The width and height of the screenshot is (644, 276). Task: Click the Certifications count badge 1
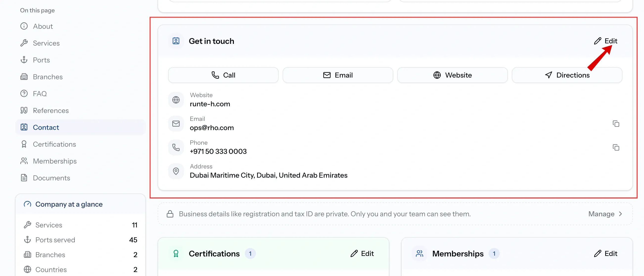(250, 253)
